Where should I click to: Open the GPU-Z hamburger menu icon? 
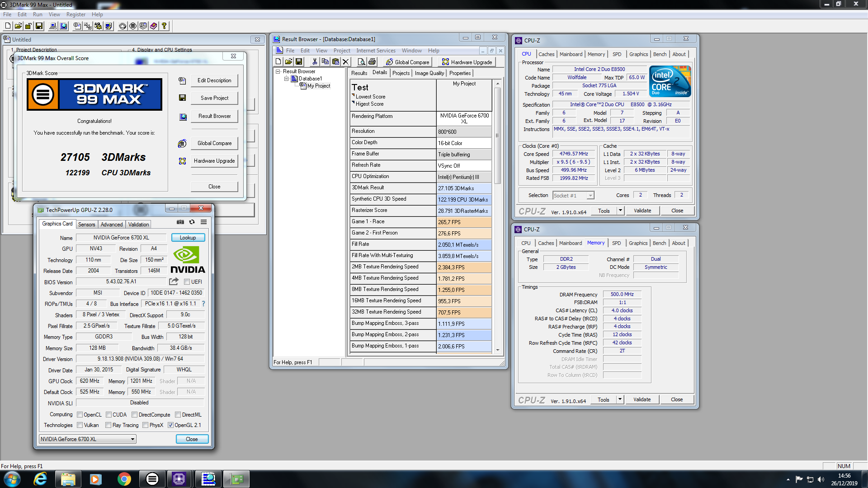tap(204, 222)
